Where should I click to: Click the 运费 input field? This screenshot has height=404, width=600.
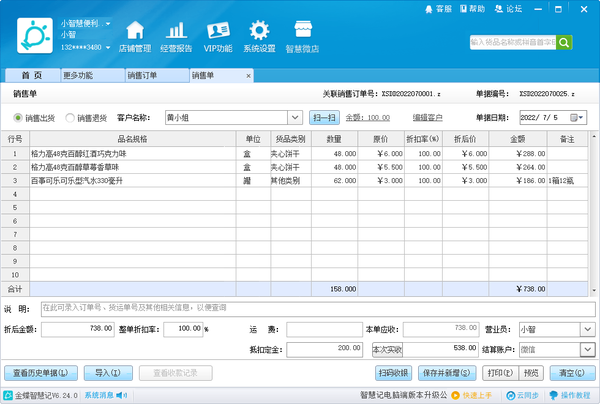click(324, 329)
